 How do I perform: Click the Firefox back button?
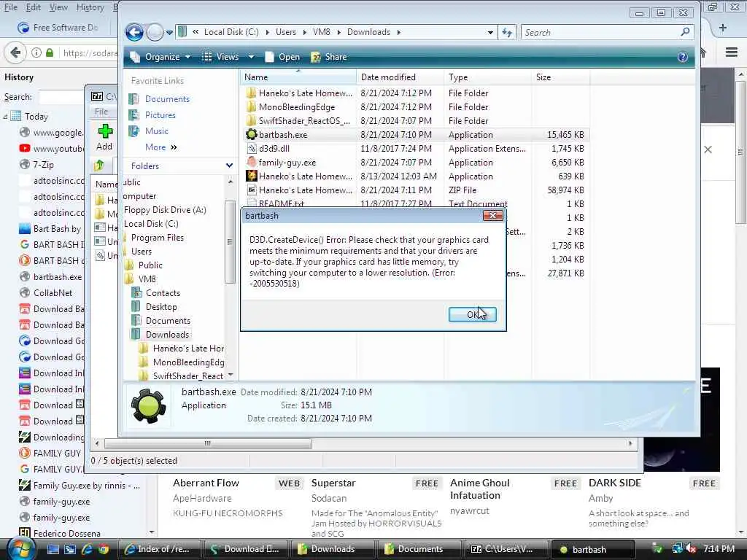(15, 52)
